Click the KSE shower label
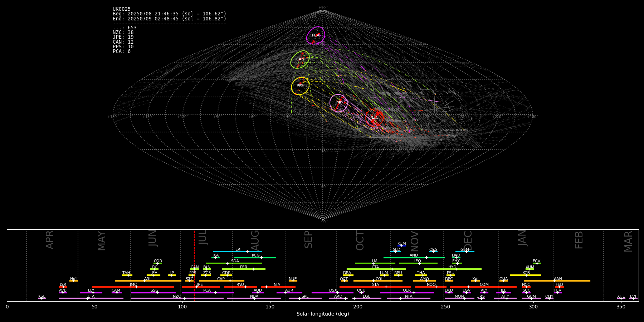This screenshot has width=644, height=322. [x=42, y=297]
